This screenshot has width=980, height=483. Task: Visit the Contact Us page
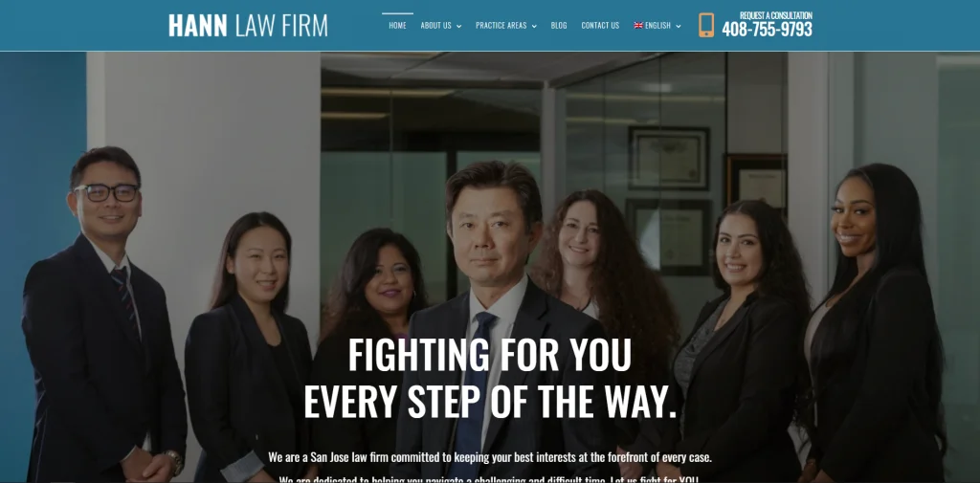[x=600, y=26]
